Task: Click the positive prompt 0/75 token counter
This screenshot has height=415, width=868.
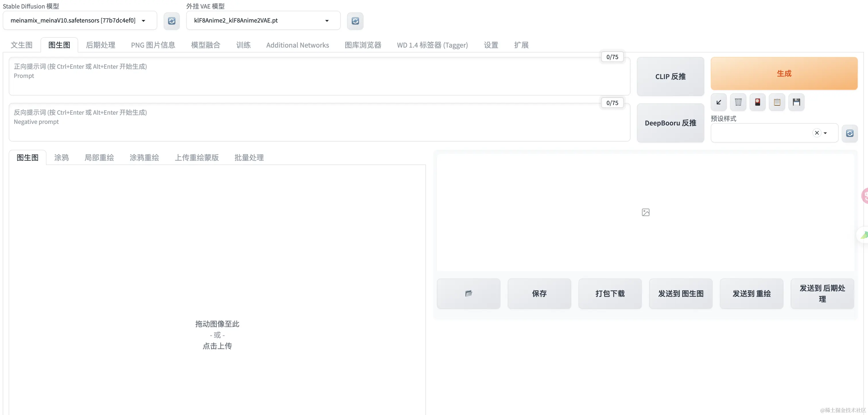Action: (612, 57)
